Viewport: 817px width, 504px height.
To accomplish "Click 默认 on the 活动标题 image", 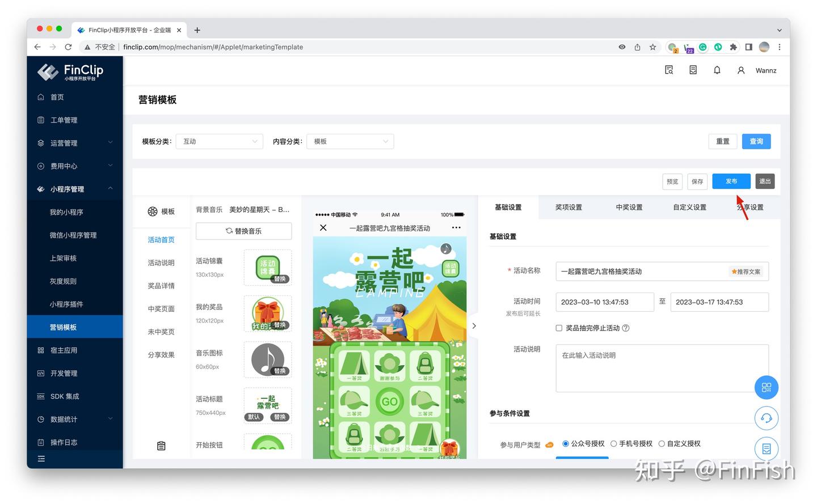I will [x=254, y=417].
